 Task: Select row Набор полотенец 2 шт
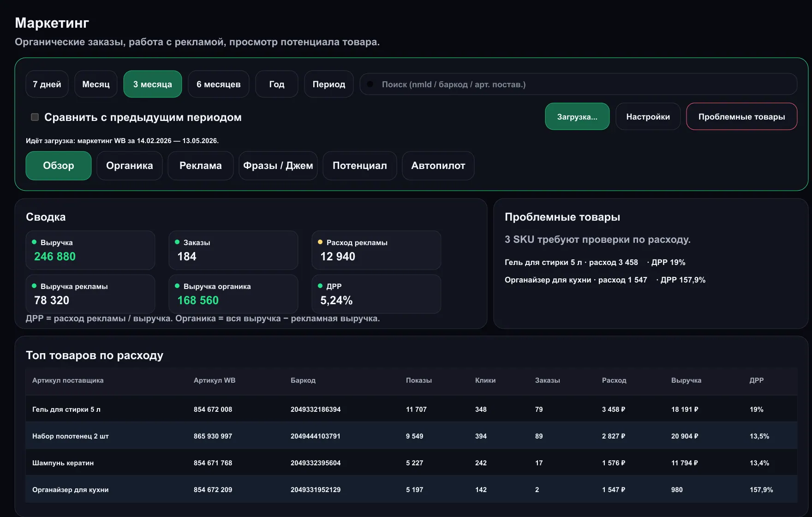point(412,436)
